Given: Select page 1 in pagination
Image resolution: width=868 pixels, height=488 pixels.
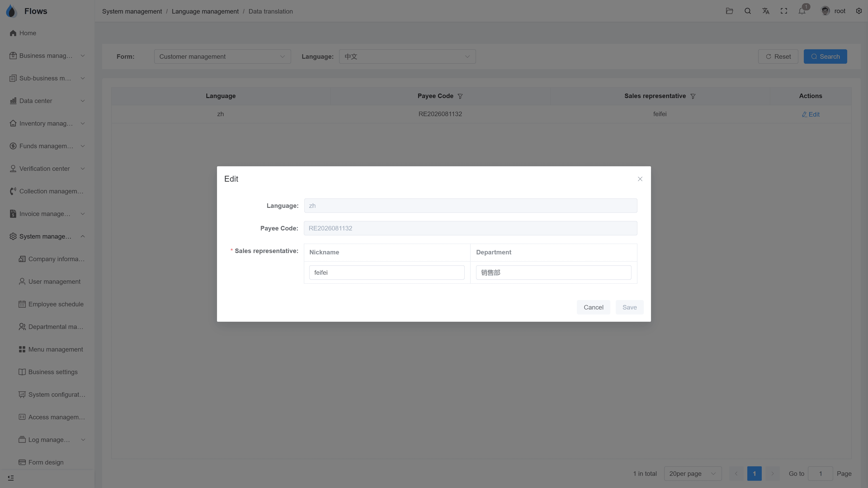Looking at the screenshot, I should (x=755, y=474).
